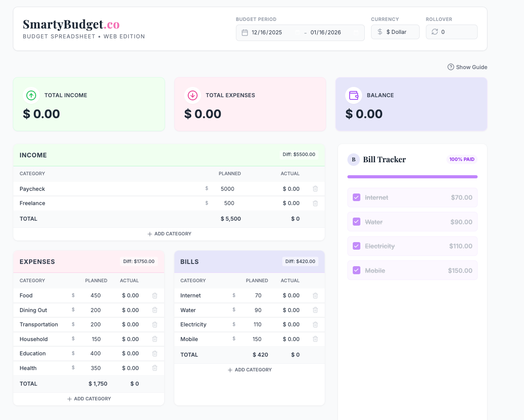
Task: Click the Bill Tracker progress bar
Action: (x=412, y=177)
